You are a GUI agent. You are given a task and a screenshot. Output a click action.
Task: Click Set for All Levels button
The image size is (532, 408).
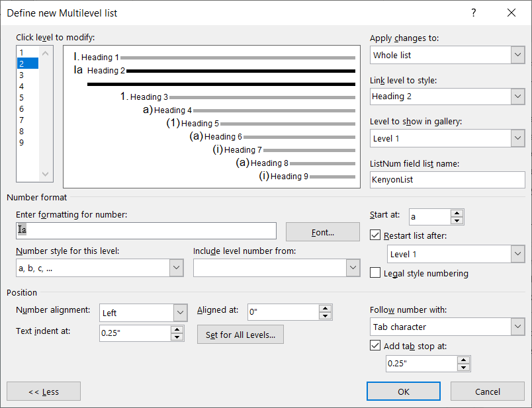point(240,335)
